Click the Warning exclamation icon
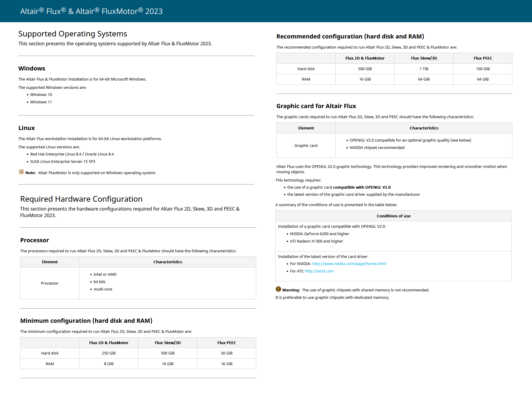This screenshot has height=398, width=532. pyautogui.click(x=278, y=289)
